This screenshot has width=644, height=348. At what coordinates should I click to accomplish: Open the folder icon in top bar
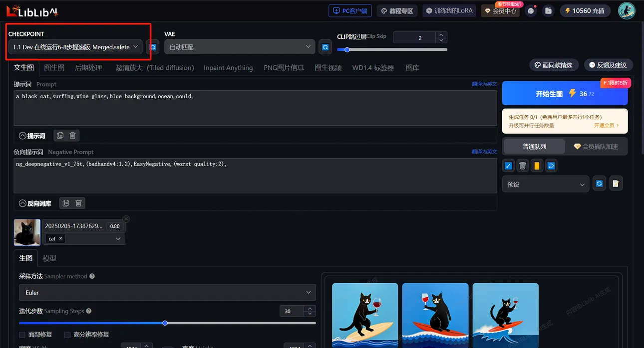click(548, 10)
